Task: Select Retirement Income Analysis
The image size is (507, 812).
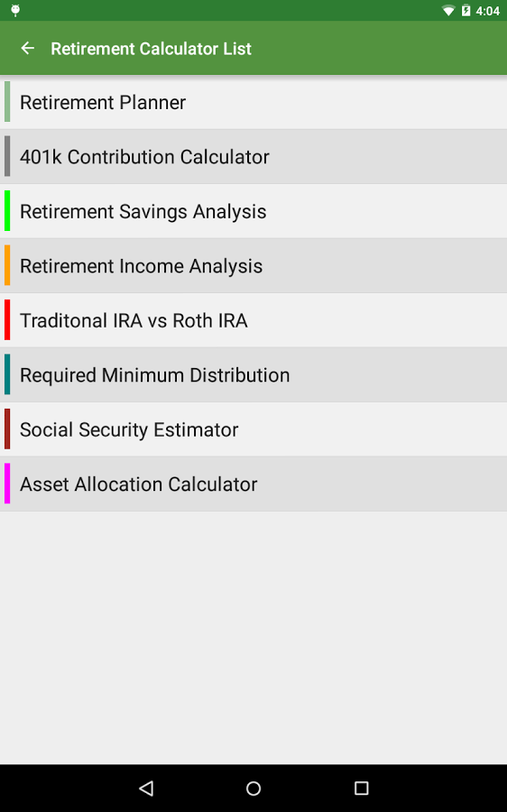Action: coord(253,265)
